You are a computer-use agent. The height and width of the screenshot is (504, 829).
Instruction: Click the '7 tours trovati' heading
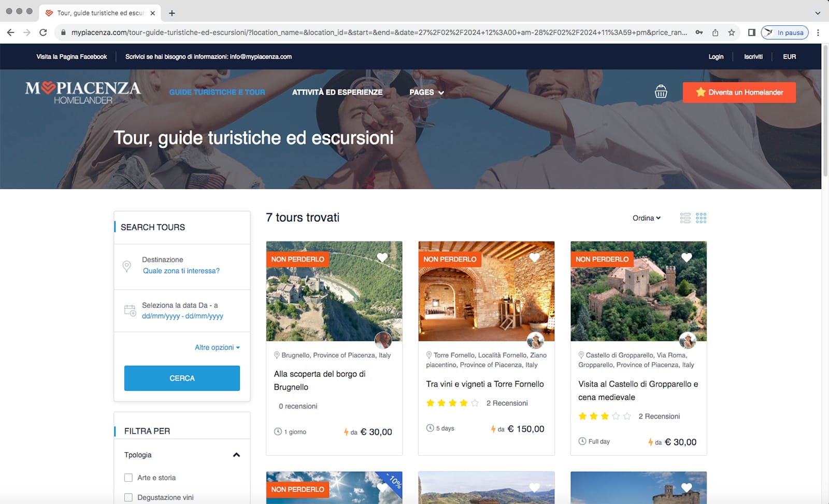pos(303,218)
